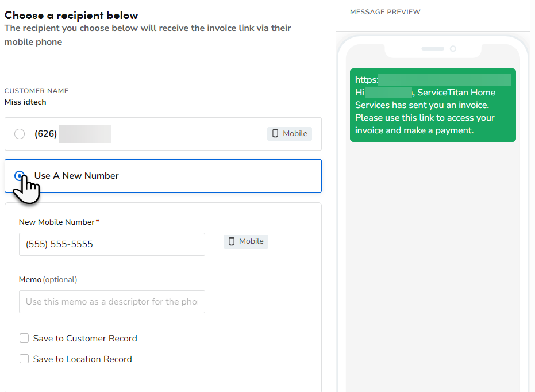Click the Mobile label on (626) row
This screenshot has width=535, height=392.
295,134
